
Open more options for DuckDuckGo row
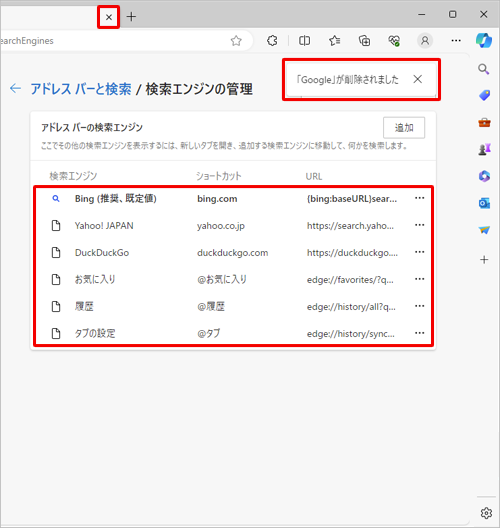tap(420, 252)
